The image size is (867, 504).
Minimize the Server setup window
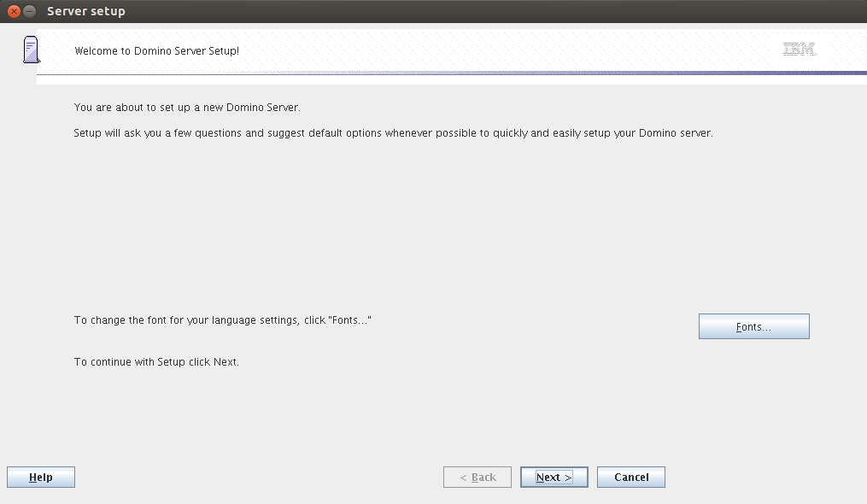(x=30, y=11)
